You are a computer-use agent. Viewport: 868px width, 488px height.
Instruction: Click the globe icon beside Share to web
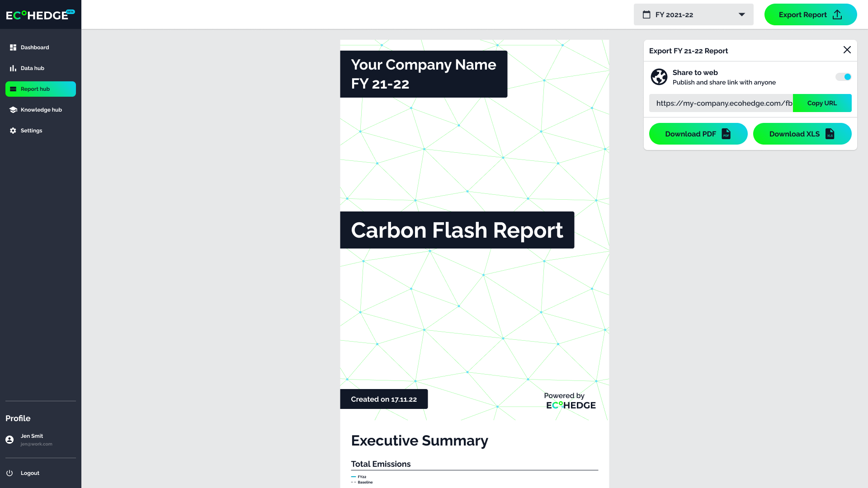point(659,77)
